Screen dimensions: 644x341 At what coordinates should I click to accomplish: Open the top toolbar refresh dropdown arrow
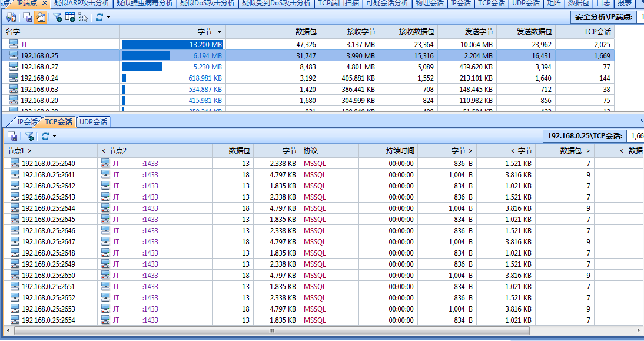click(109, 18)
